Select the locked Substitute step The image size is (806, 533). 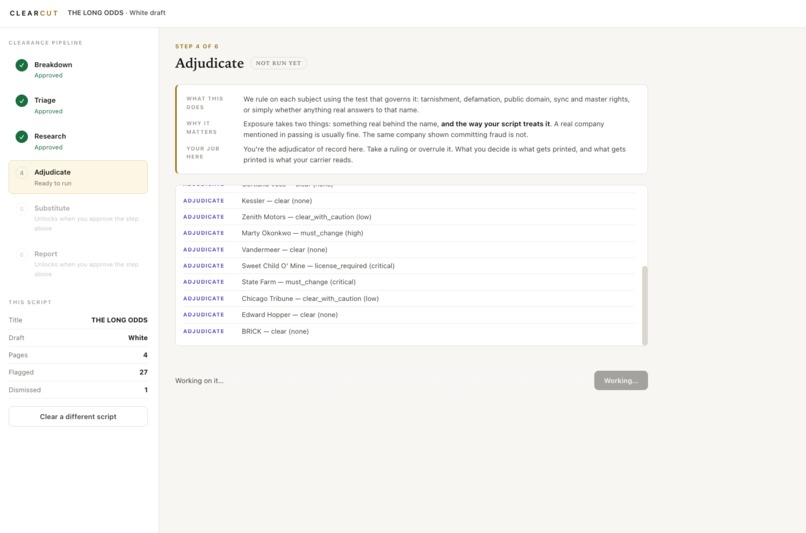(x=78, y=217)
